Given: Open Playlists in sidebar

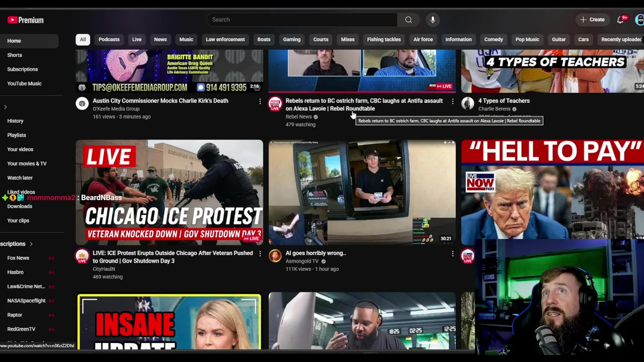Looking at the screenshot, I should click(x=29, y=135).
